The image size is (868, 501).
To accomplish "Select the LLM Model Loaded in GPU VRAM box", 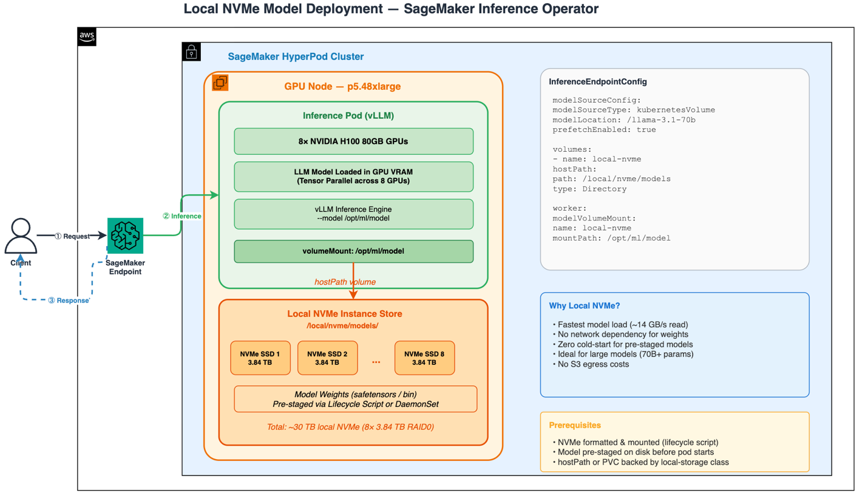I will click(353, 176).
